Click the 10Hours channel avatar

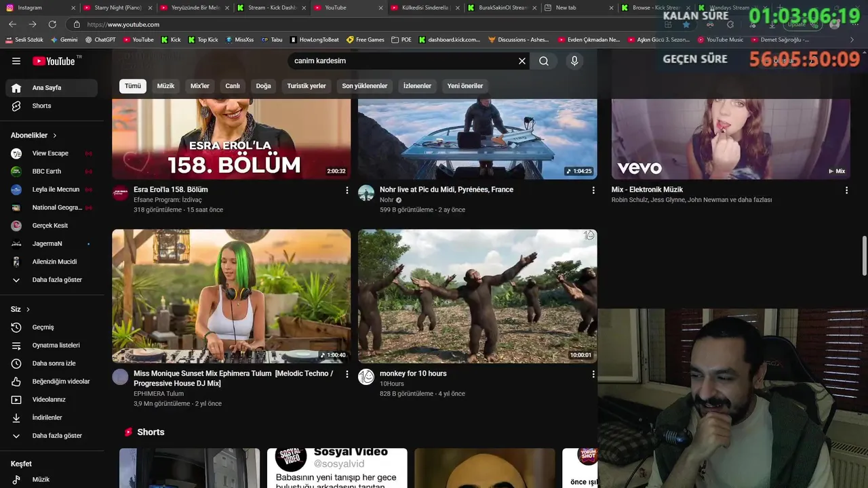[366, 377]
